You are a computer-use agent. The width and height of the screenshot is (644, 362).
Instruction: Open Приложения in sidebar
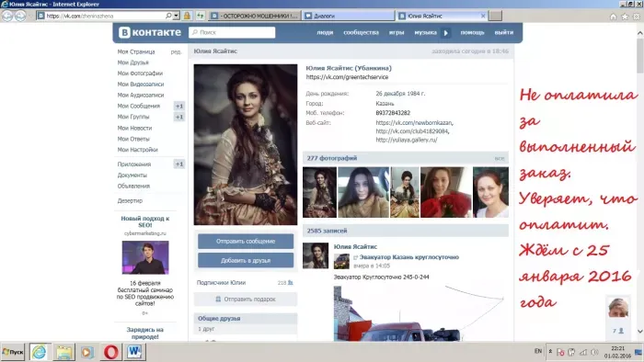pyautogui.click(x=134, y=164)
